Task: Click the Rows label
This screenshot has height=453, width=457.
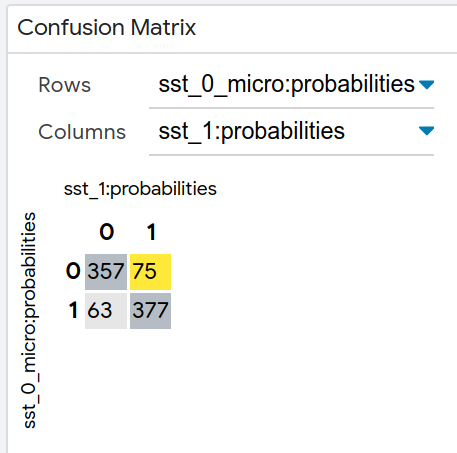Action: (x=64, y=85)
